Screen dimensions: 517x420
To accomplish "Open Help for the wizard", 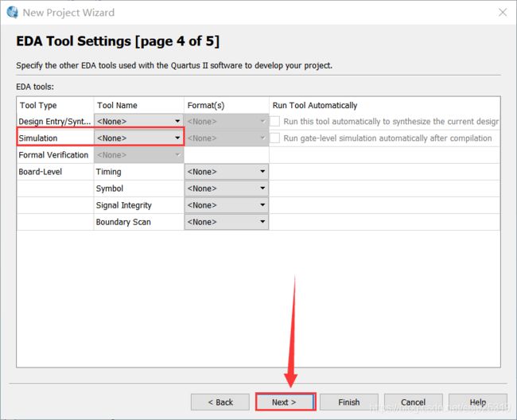I will click(478, 402).
